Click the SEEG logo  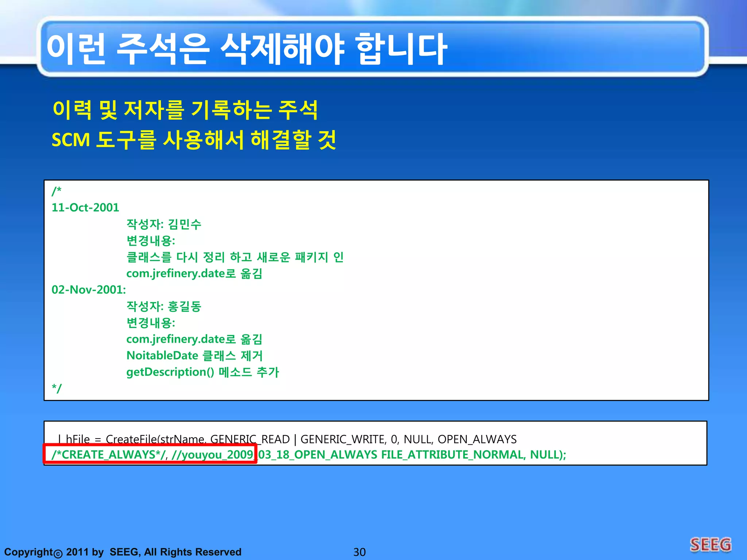(x=711, y=545)
